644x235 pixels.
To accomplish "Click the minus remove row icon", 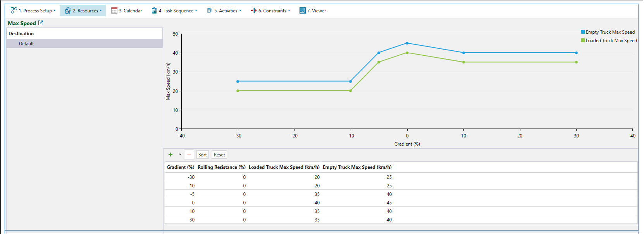I will [189, 154].
